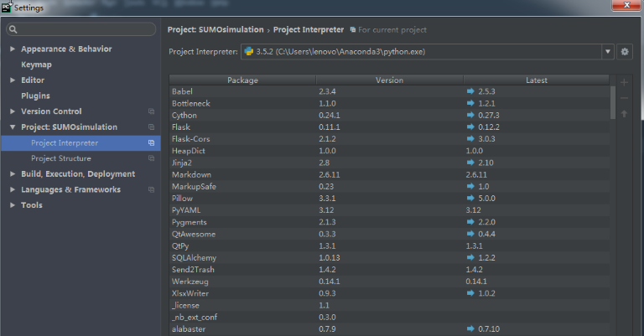Viewport: 644px width, 336px height.
Task: Select the _nb_ext_conf package row
Action: (389, 317)
